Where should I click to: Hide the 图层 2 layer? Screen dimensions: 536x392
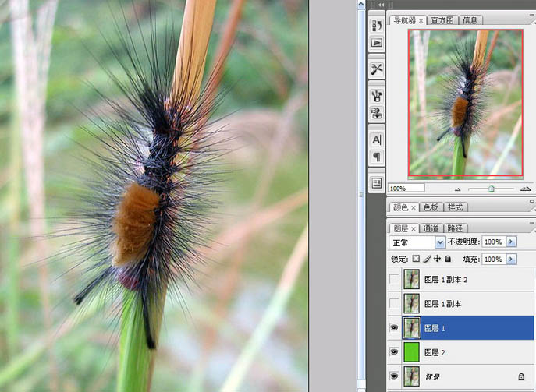tap(394, 353)
